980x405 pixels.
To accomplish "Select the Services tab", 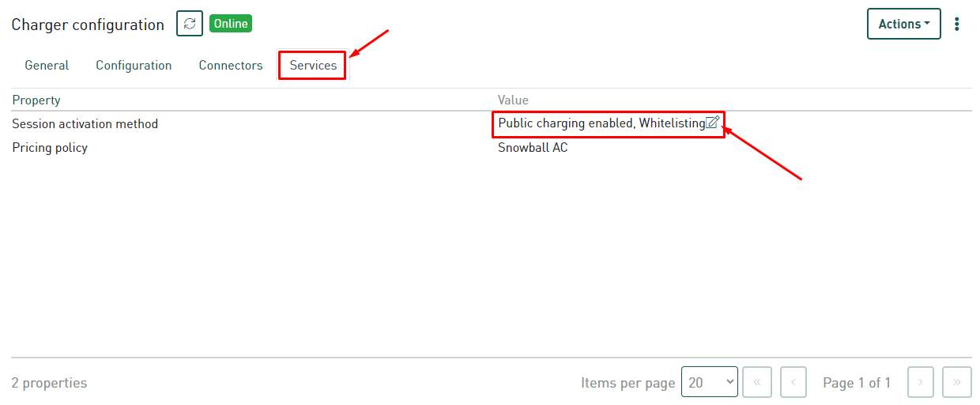I will click(x=313, y=65).
